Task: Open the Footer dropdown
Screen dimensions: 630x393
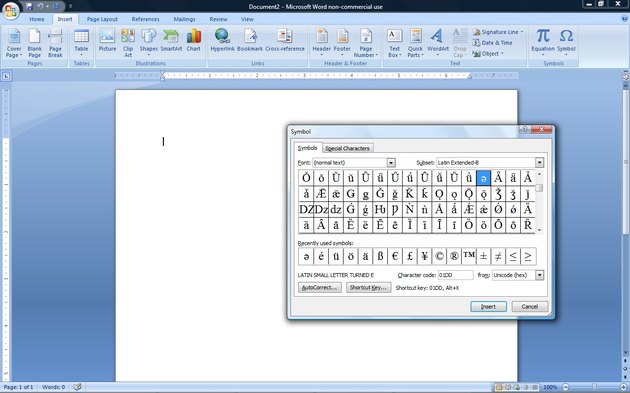Action: 342,43
